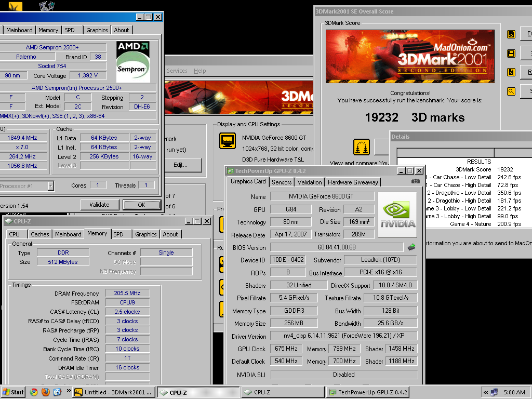
Task: Click Core Voltage value 1.392 V
Action: tap(88, 75)
